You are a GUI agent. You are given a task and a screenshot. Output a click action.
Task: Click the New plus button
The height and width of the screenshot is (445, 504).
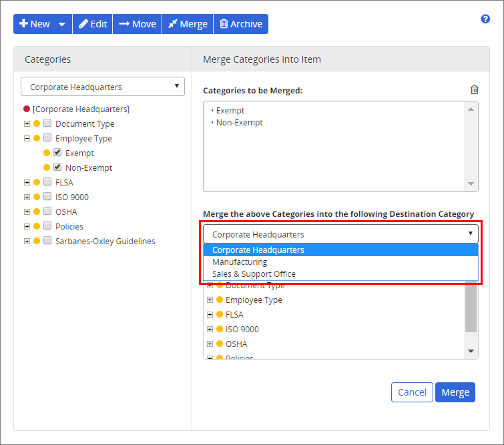(x=35, y=24)
